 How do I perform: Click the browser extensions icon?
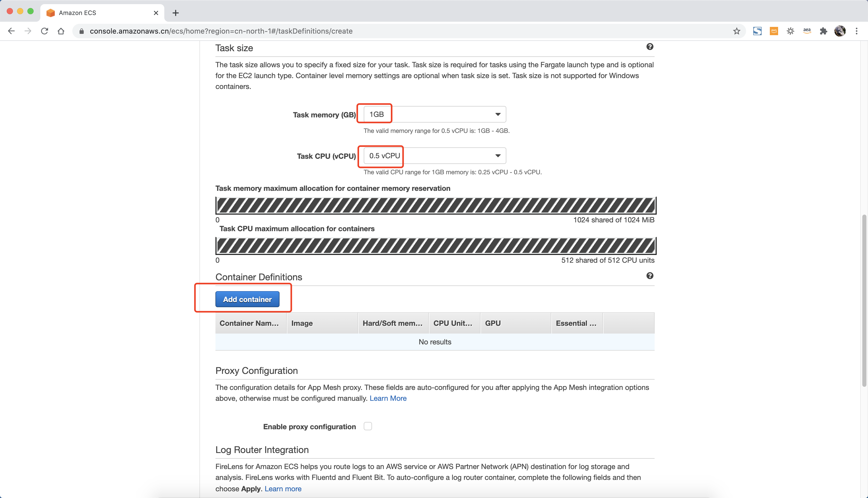point(823,31)
